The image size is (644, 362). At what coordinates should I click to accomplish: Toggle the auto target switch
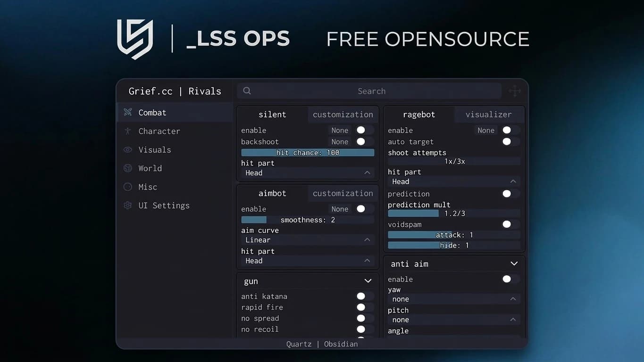click(511, 141)
